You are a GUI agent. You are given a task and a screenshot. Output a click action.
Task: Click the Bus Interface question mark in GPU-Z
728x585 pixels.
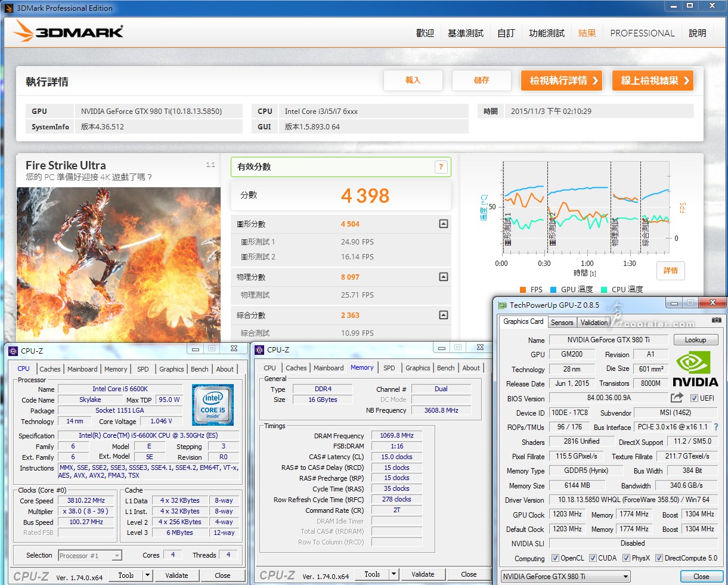tap(716, 427)
